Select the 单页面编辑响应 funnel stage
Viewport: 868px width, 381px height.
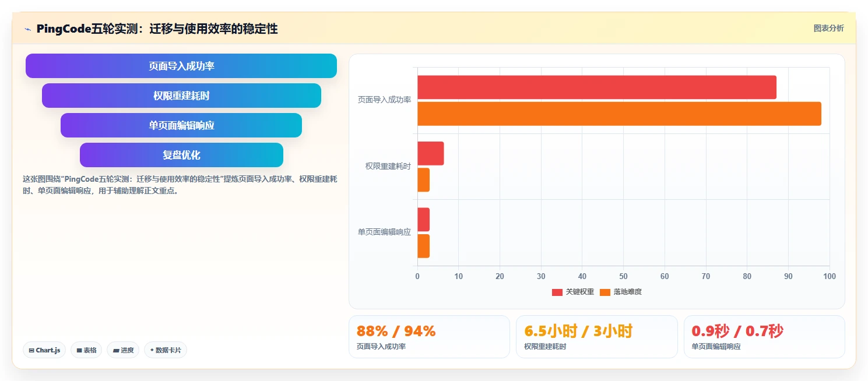(x=181, y=125)
